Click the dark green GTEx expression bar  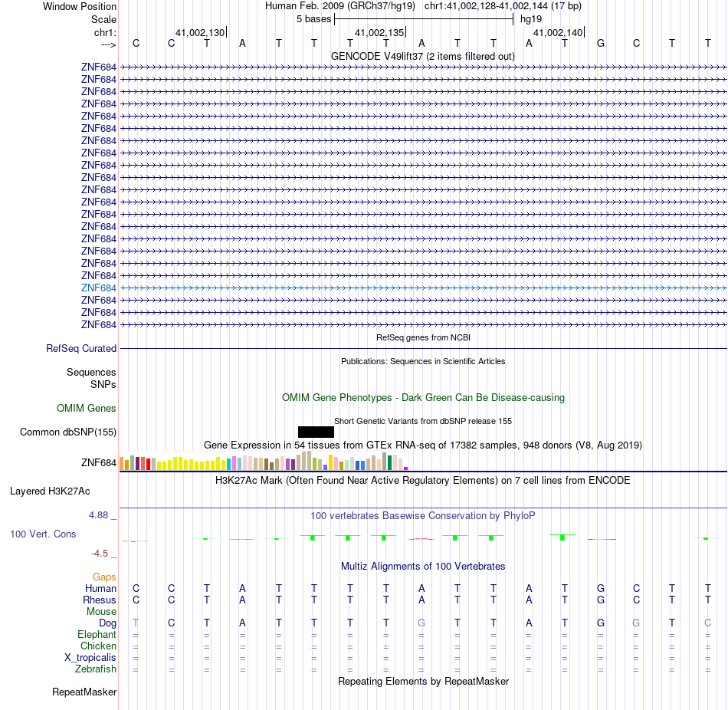(389, 463)
